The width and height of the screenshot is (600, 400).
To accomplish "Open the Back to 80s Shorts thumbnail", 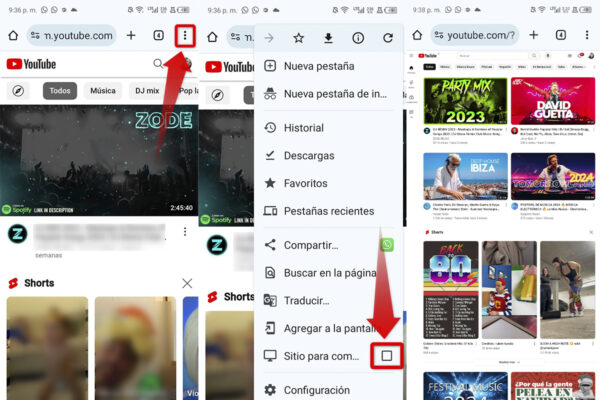I will (451, 290).
